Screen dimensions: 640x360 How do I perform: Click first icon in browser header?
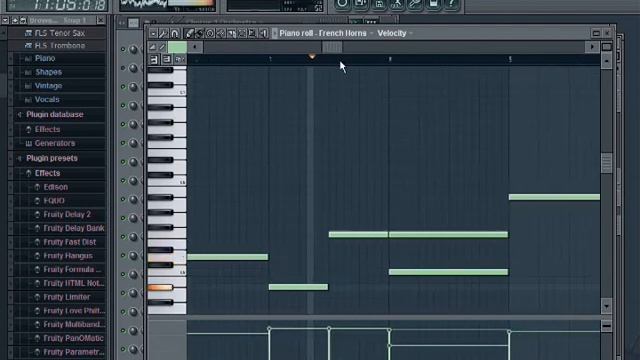pos(5,20)
